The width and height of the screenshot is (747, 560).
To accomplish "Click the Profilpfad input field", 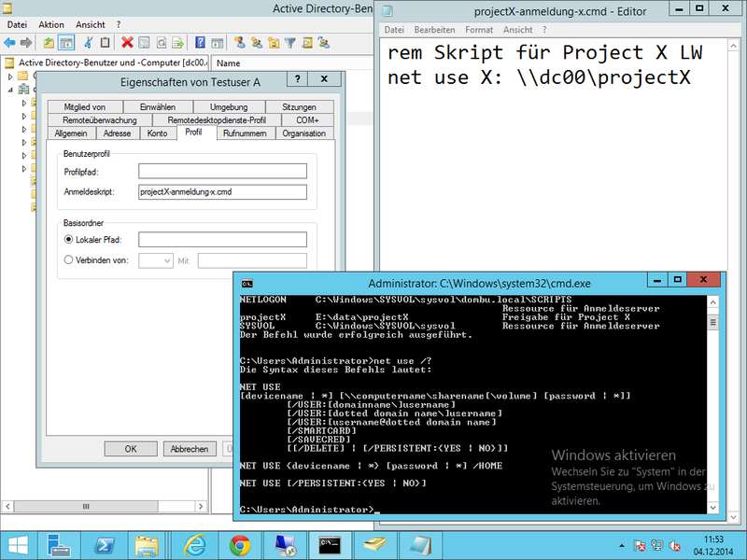I will point(222,171).
